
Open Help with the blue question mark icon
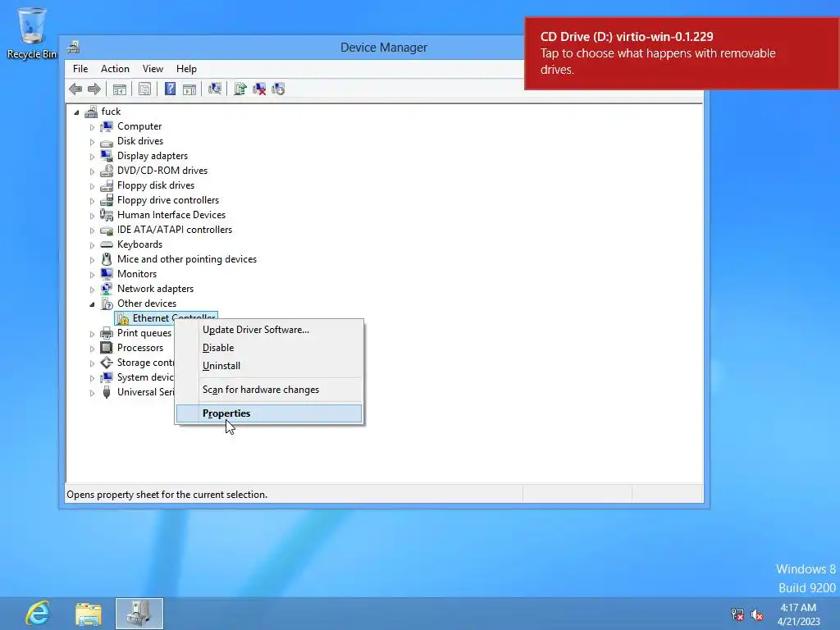[x=170, y=89]
